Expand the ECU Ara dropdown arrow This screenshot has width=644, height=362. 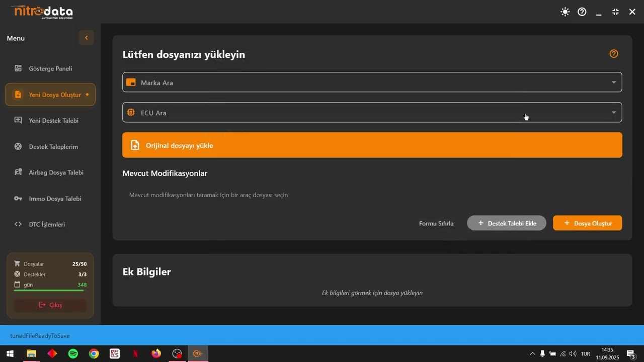(614, 113)
